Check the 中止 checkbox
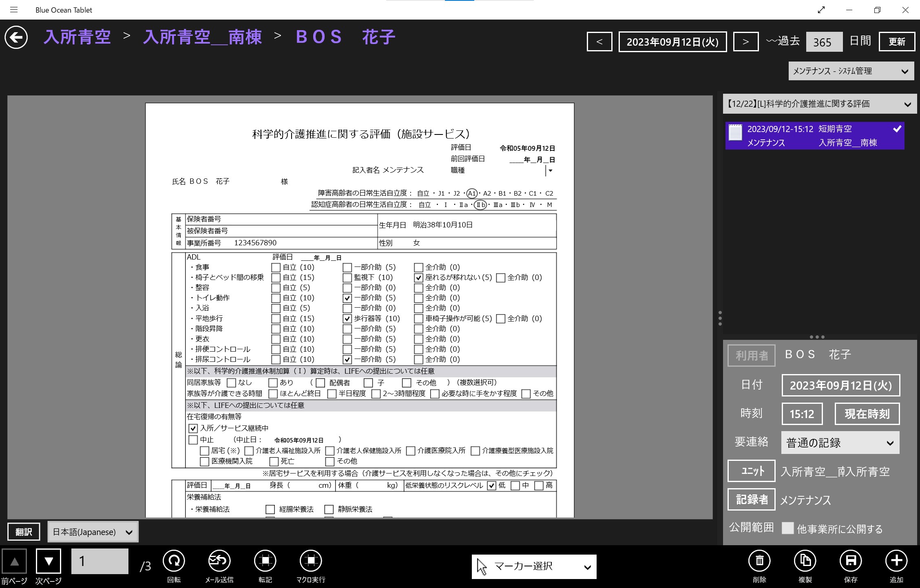Viewport: 920px width, 588px height. pos(193,440)
